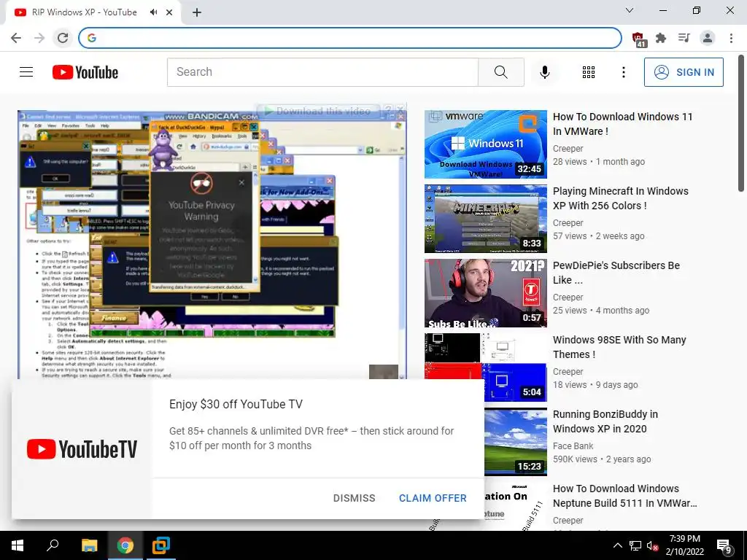The height and width of the screenshot is (560, 747).
Task: Open the VMware app on the taskbar
Action: (161, 545)
